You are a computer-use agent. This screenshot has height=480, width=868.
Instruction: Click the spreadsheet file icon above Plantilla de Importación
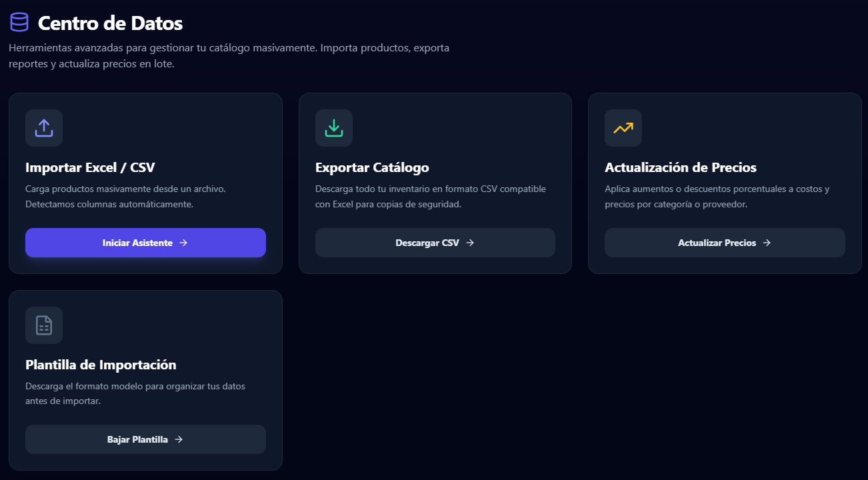[x=44, y=325]
